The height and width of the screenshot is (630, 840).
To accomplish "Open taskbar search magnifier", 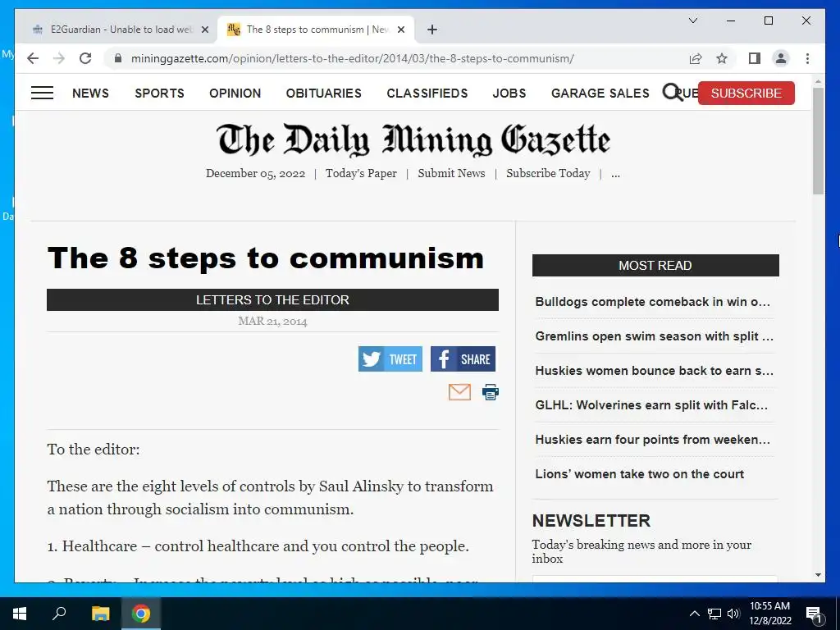I will 59,614.
